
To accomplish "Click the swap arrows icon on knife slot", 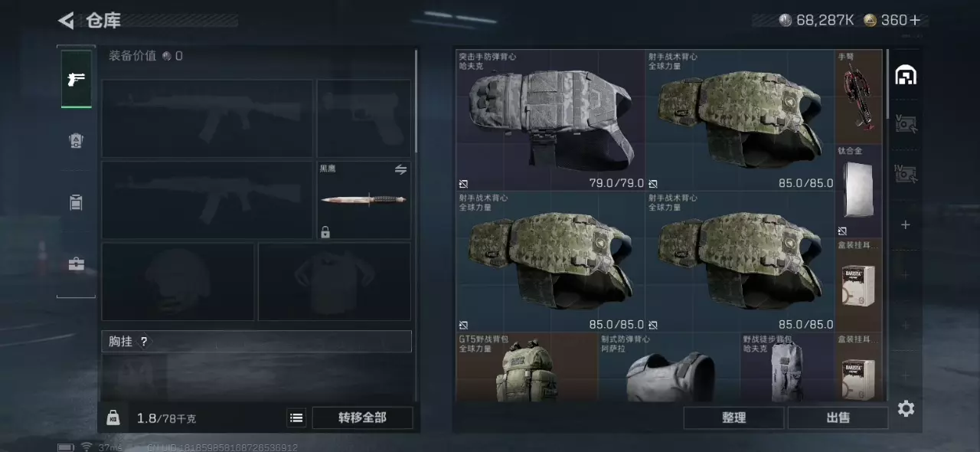I will (400, 170).
